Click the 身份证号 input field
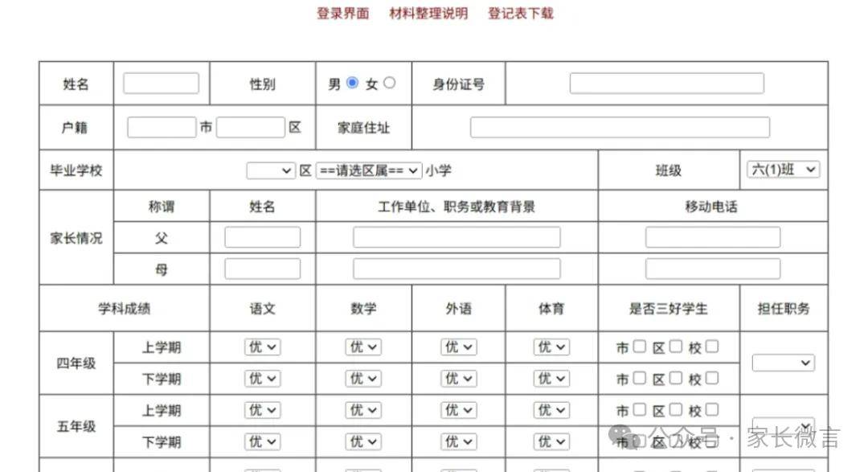The height and width of the screenshot is (472, 868). tap(666, 84)
